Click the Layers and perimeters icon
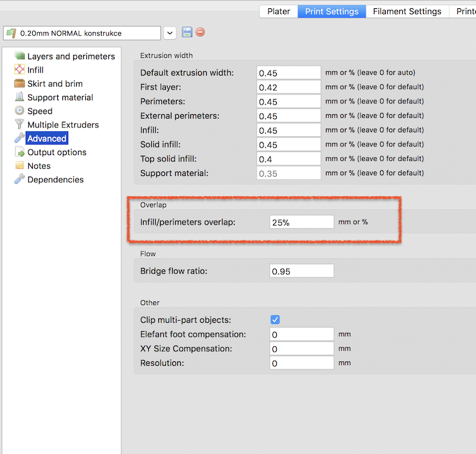The width and height of the screenshot is (476, 454). click(x=20, y=56)
